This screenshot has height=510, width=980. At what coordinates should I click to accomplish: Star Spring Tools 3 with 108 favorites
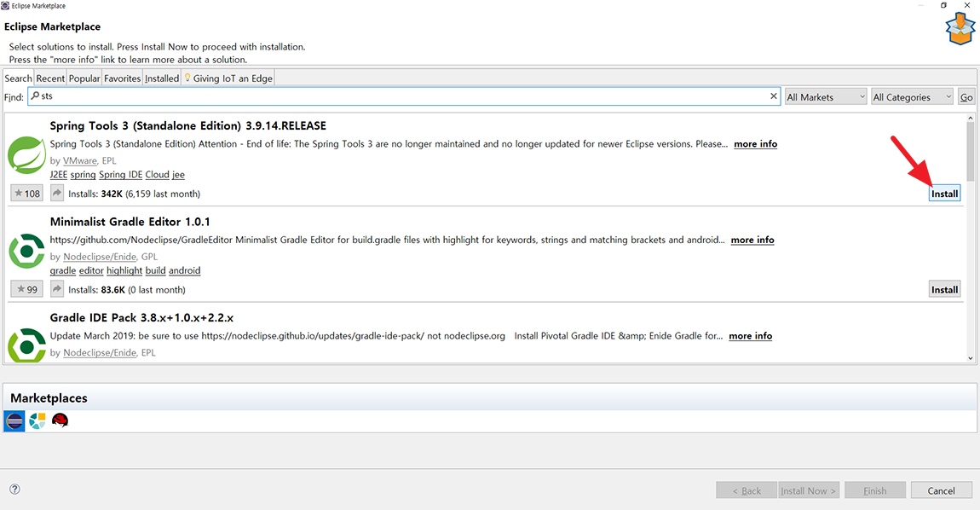pyautogui.click(x=27, y=194)
